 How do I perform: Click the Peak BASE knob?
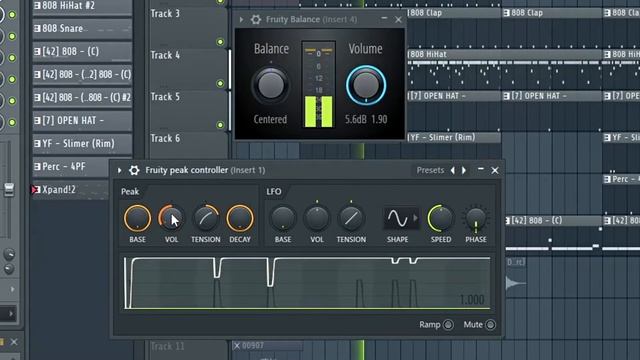(138, 218)
